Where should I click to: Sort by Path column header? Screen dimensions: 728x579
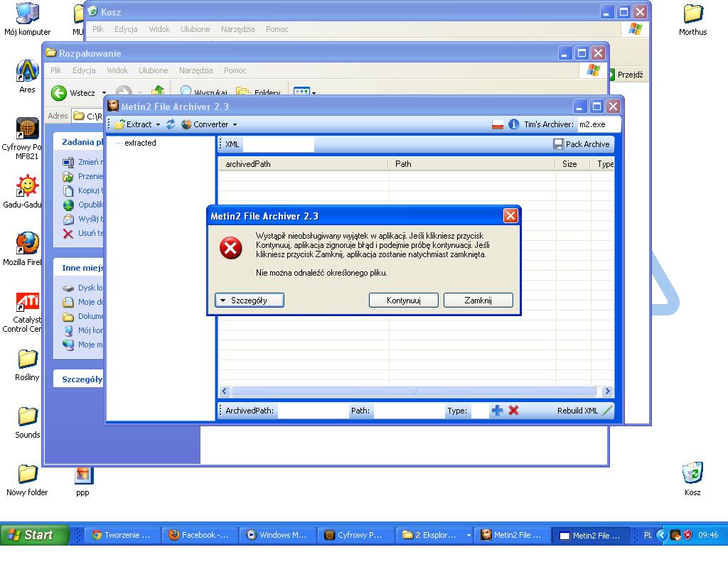pyautogui.click(x=472, y=164)
